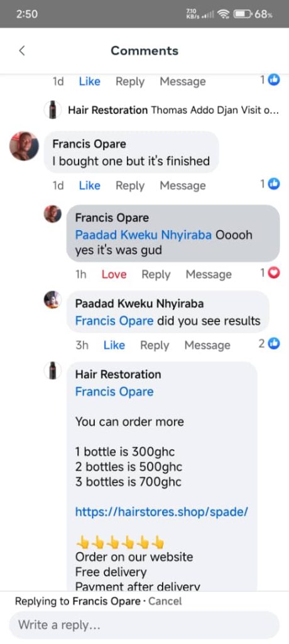Tap the Hair Restoration avatar in collapsed reply

53,109
